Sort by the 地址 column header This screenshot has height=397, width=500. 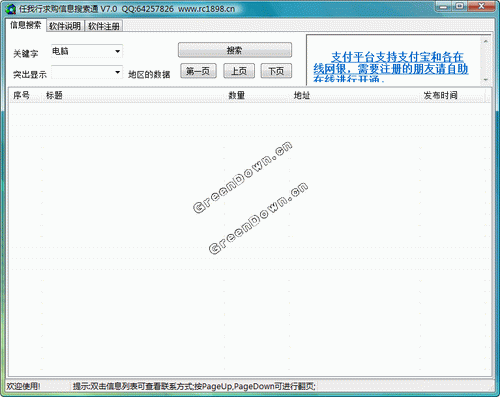click(x=302, y=95)
